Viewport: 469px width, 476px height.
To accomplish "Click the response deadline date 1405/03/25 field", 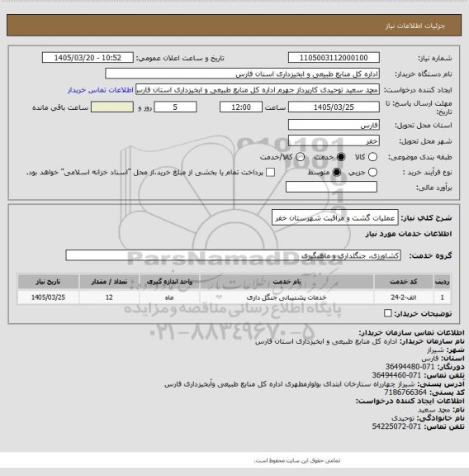I will pyautogui.click(x=334, y=107).
